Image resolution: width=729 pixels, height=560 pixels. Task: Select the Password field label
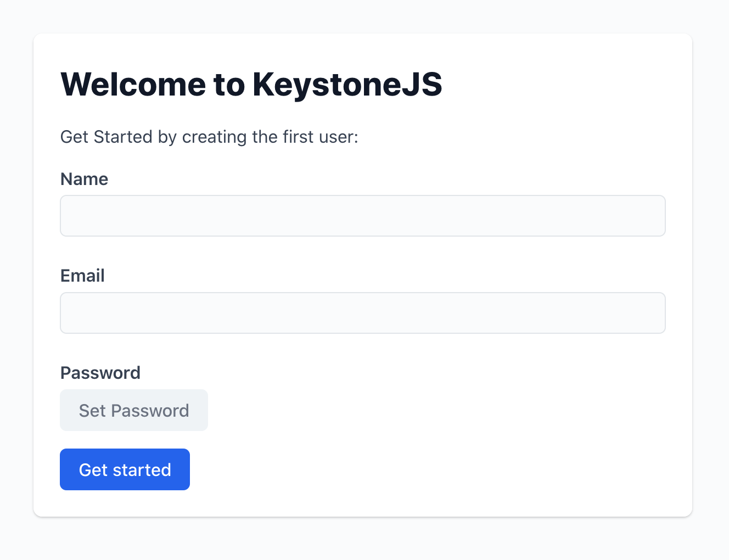pyautogui.click(x=100, y=373)
